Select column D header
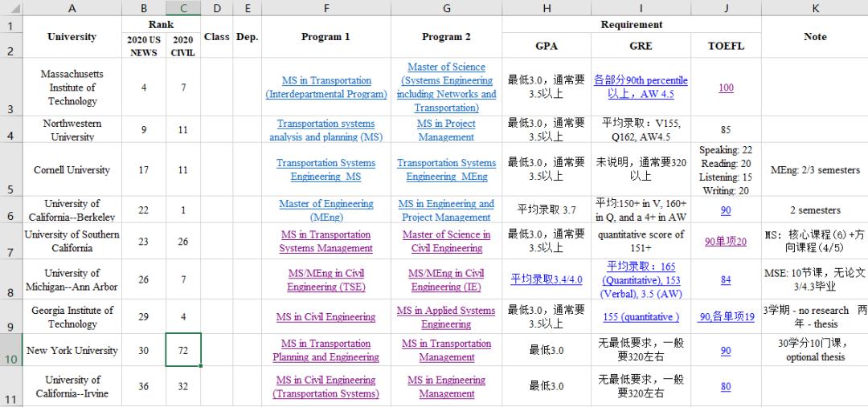 tap(216, 8)
